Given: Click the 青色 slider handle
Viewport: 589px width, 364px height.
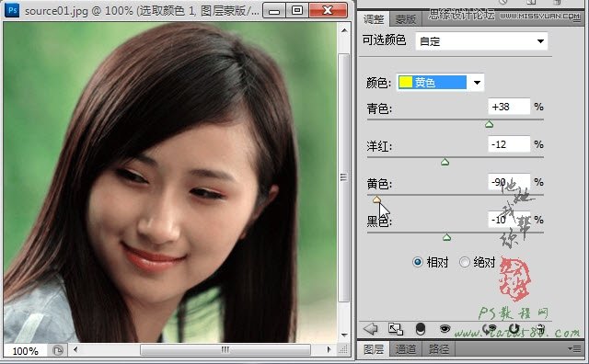Looking at the screenshot, I should [489, 124].
